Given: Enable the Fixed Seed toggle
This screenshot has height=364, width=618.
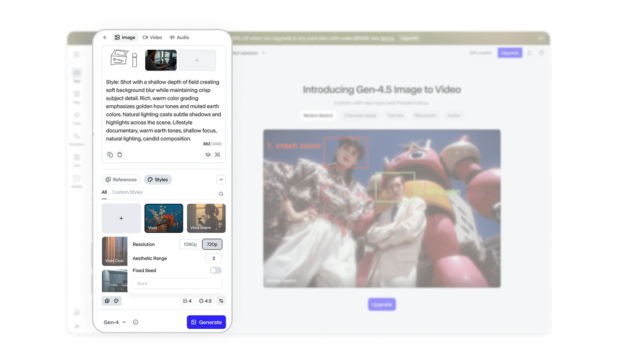Looking at the screenshot, I should [216, 270].
